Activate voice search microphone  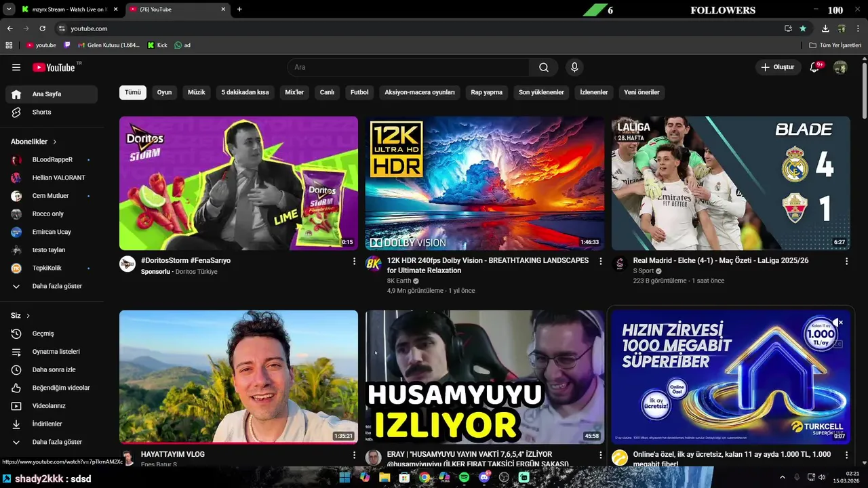(574, 67)
